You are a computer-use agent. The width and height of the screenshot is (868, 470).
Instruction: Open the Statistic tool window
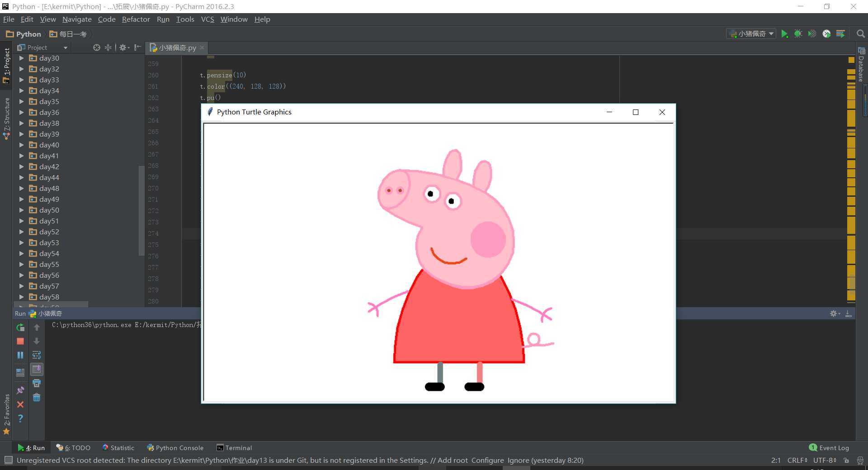pyautogui.click(x=118, y=448)
